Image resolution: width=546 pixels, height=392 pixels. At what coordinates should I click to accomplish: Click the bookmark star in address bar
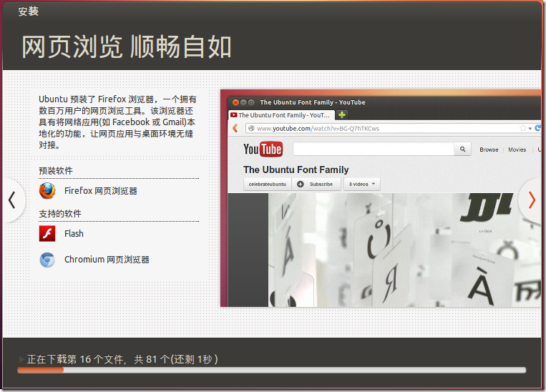coord(522,128)
